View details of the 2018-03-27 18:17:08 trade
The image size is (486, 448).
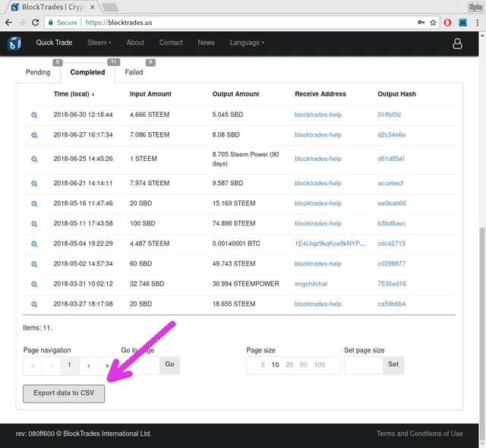pyautogui.click(x=34, y=304)
